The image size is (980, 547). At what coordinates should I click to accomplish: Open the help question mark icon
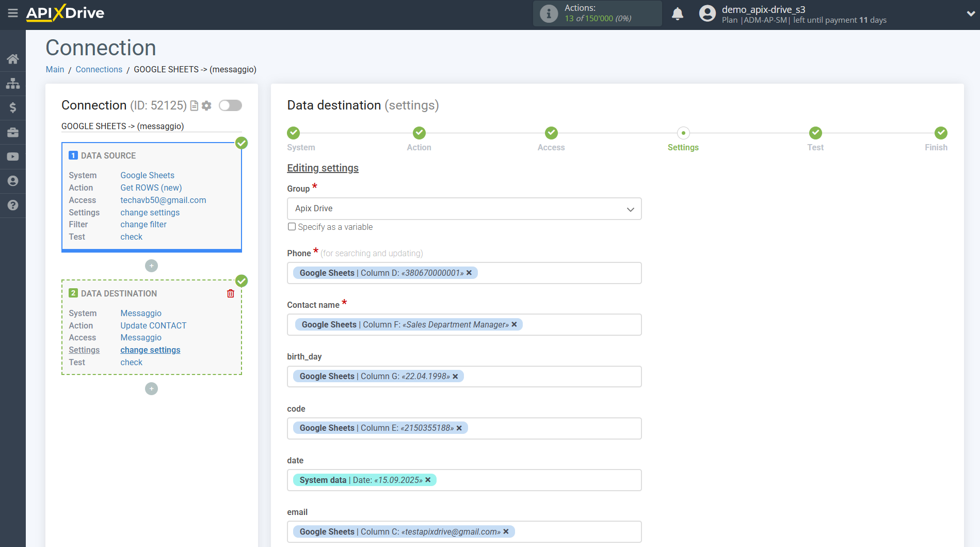13,205
